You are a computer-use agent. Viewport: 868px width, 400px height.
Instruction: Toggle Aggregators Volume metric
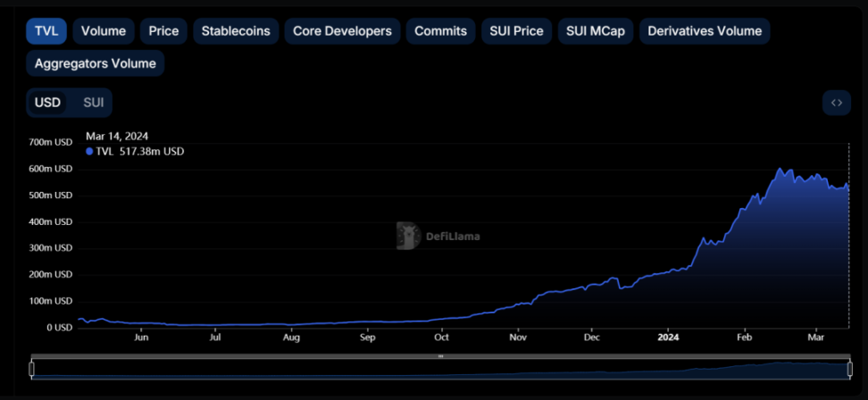click(95, 63)
